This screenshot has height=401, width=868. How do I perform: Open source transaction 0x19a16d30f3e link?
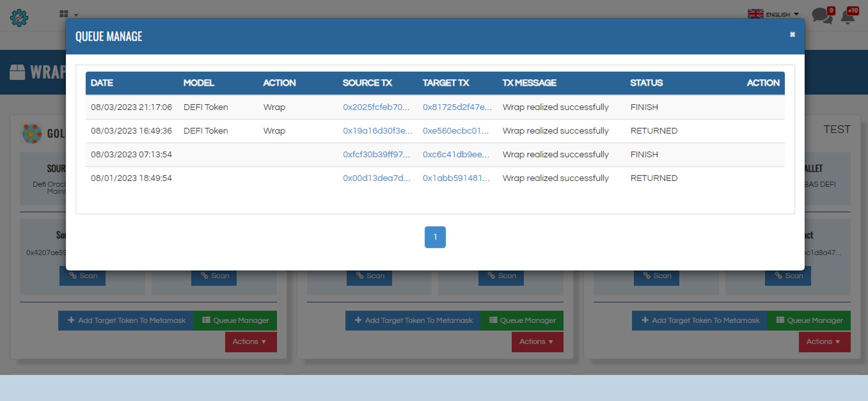tap(377, 131)
